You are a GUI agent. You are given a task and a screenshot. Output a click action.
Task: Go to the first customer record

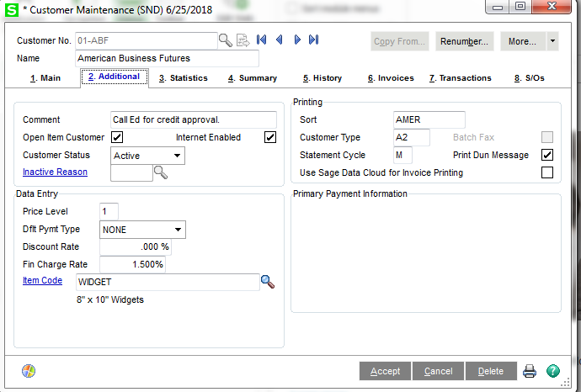point(261,40)
